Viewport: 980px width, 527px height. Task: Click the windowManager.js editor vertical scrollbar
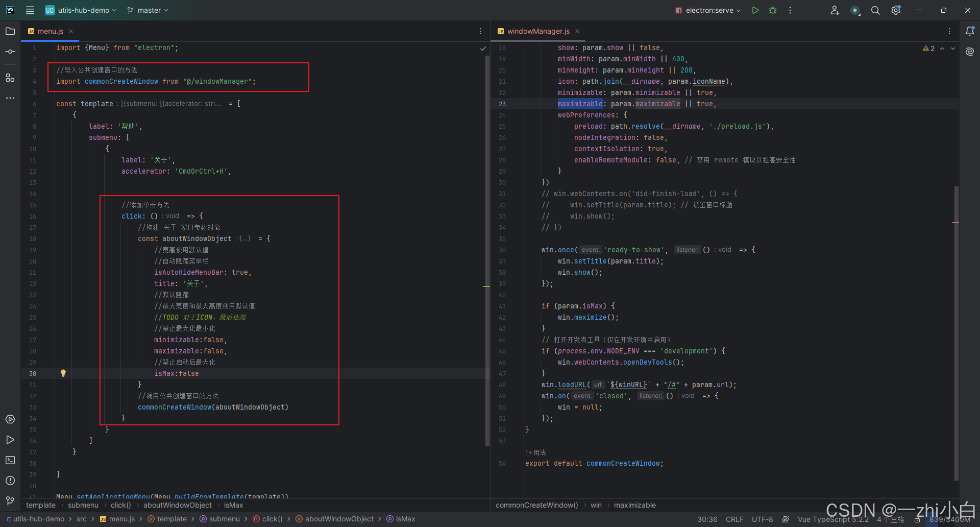pyautogui.click(x=956, y=333)
